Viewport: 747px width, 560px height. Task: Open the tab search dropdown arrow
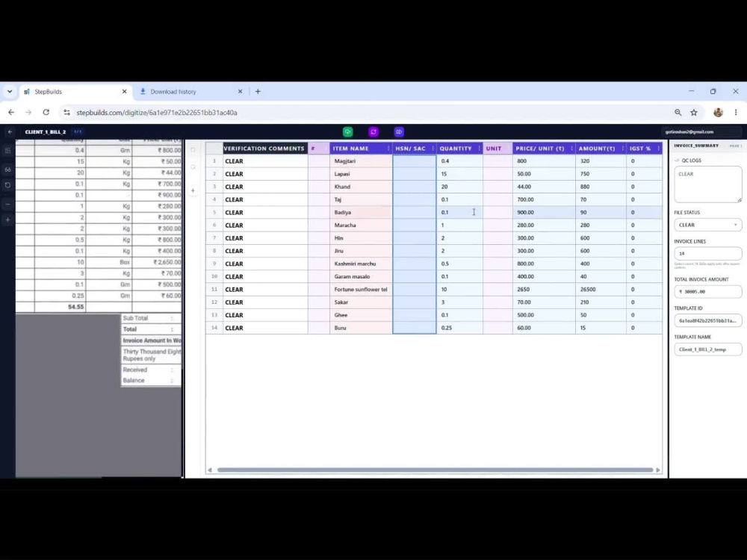coord(10,91)
